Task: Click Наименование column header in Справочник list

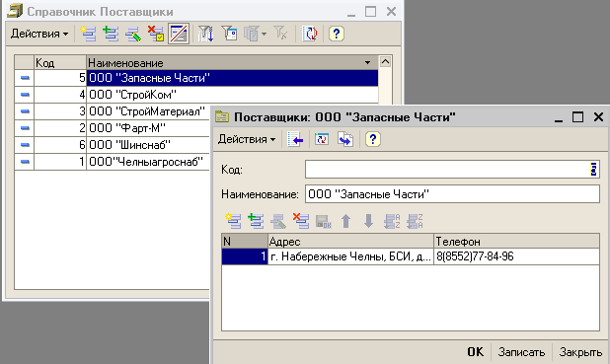Action: [x=232, y=62]
